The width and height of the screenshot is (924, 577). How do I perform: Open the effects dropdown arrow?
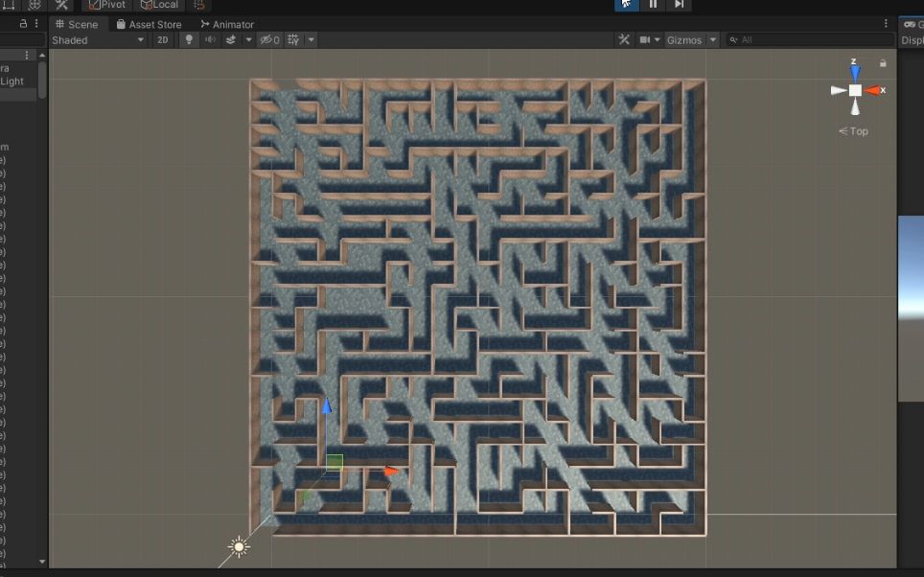(248, 39)
